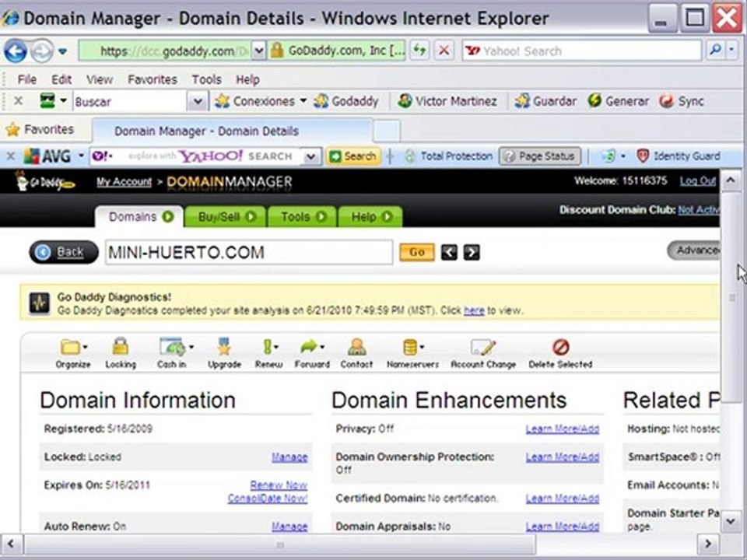
Task: Open the Edit menu
Action: point(61,79)
